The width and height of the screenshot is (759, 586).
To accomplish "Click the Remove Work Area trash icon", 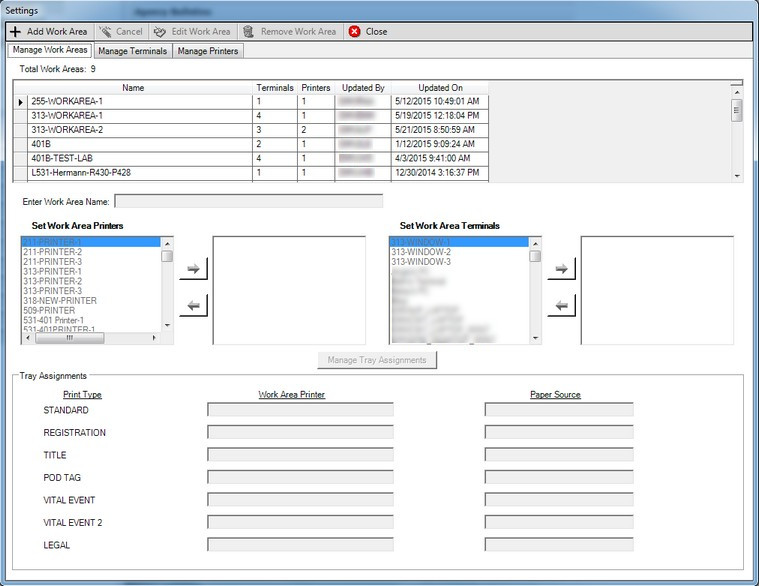I will click(248, 31).
